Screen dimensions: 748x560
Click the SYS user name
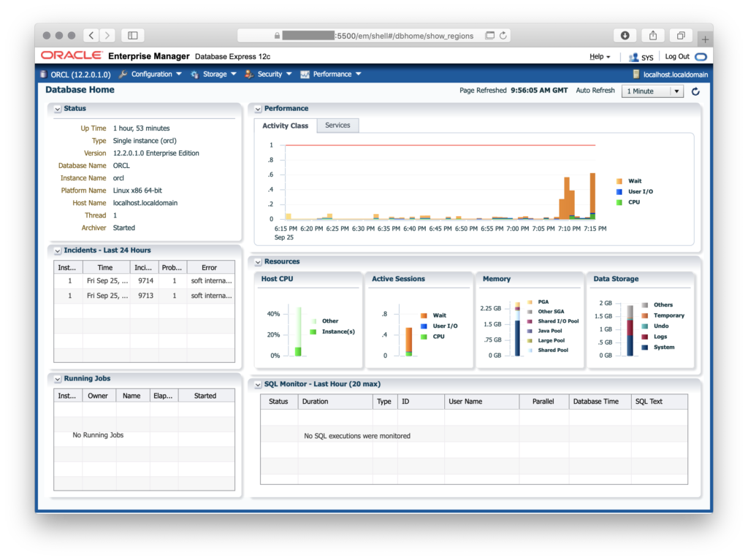coord(647,57)
